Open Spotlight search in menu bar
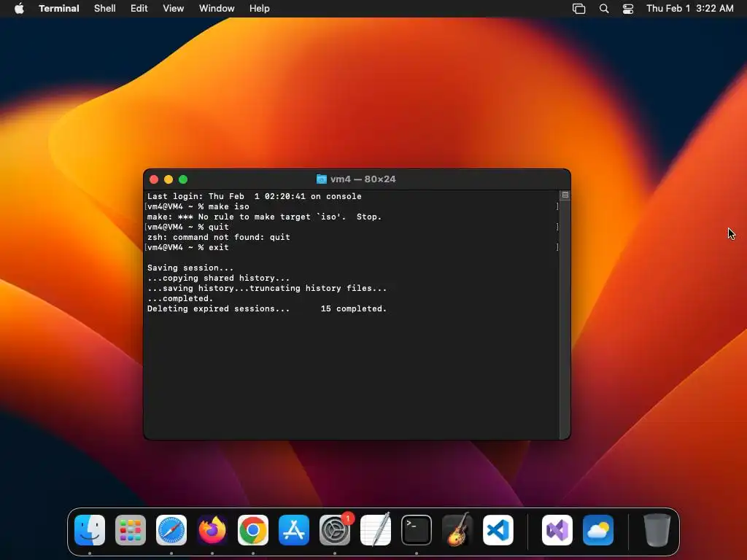The image size is (747, 560). click(603, 9)
